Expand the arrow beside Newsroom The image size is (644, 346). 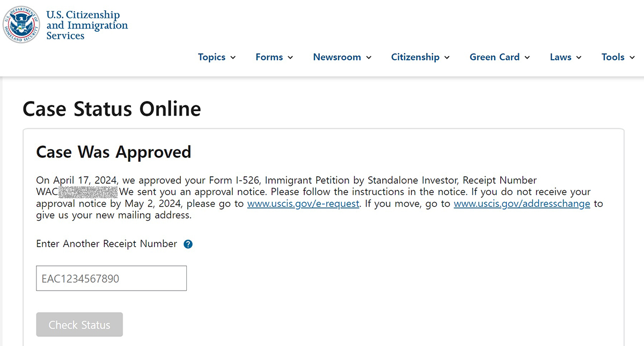coord(369,57)
